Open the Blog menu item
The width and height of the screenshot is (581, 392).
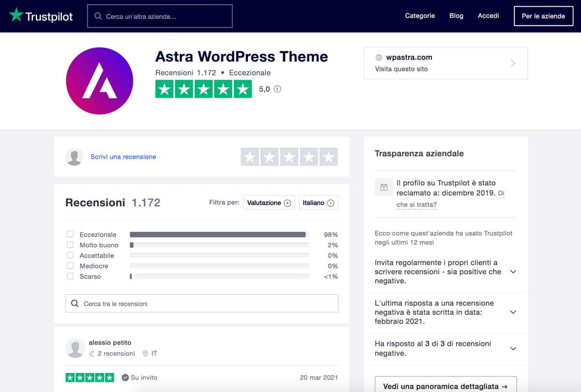pyautogui.click(x=456, y=16)
